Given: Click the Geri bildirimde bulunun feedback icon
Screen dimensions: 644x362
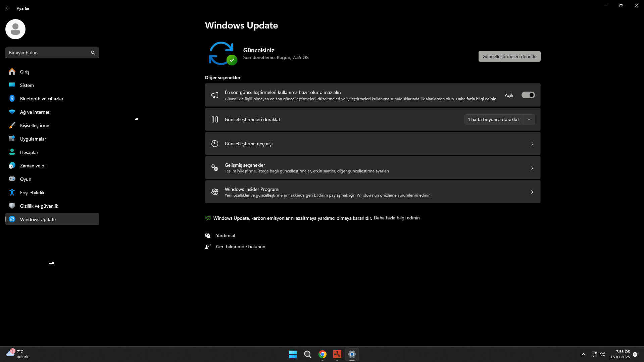Looking at the screenshot, I should [x=208, y=247].
